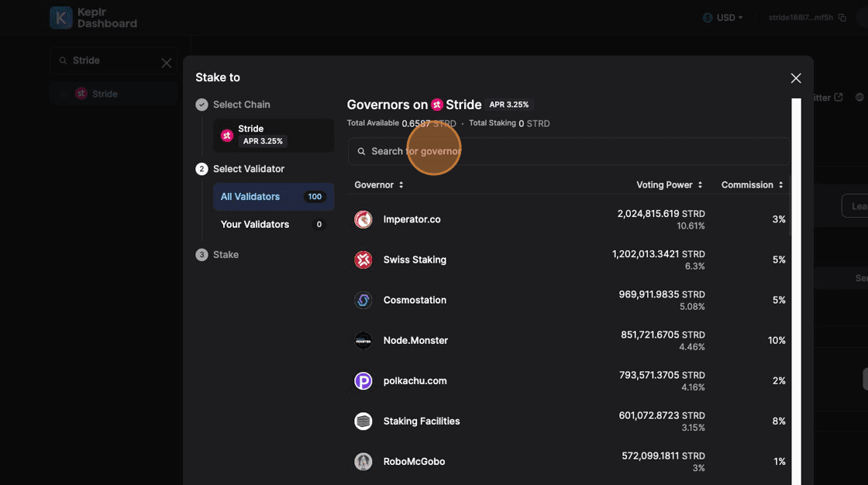The height and width of the screenshot is (485, 868).
Task: Click the Imperator.co validator logo
Action: tap(363, 220)
